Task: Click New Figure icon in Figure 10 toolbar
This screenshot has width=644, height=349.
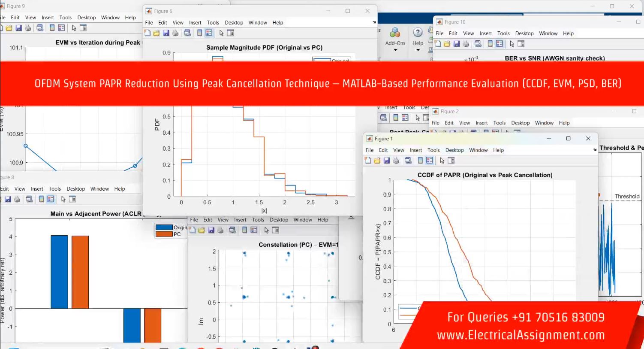Action: pos(438,44)
